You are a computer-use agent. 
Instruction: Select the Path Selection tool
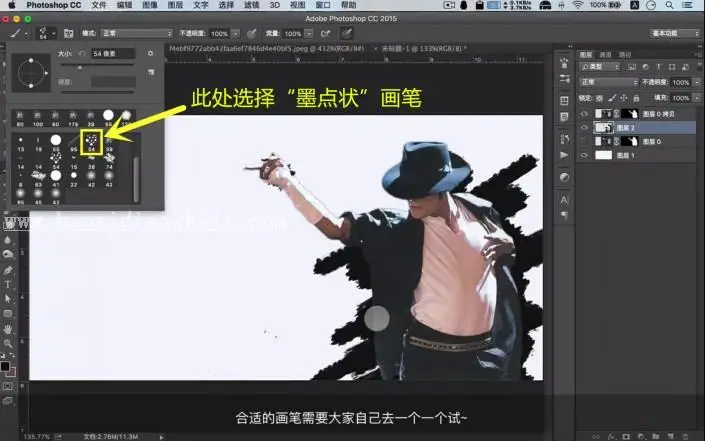tap(8, 299)
